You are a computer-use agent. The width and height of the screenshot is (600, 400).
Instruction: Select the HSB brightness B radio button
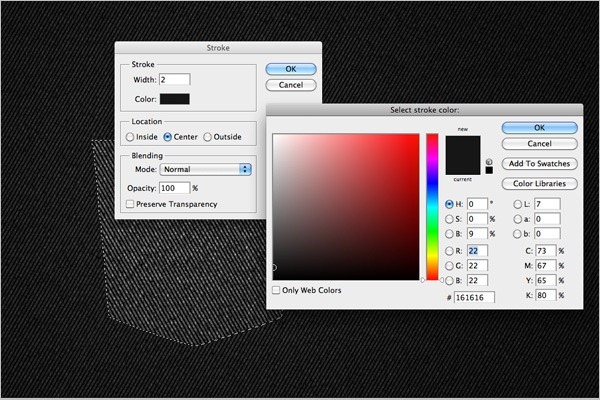pos(449,234)
